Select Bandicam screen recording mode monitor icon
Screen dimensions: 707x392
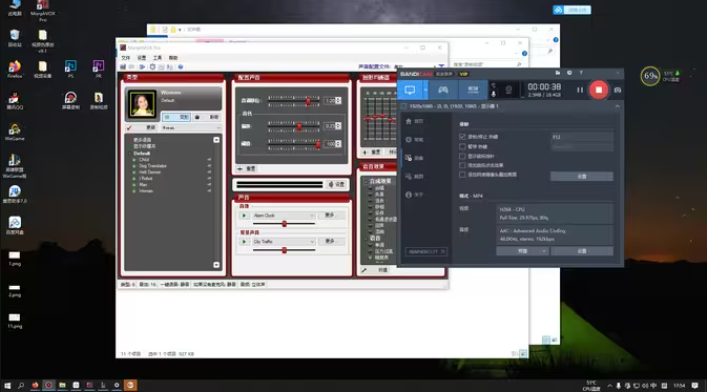pyautogui.click(x=410, y=90)
